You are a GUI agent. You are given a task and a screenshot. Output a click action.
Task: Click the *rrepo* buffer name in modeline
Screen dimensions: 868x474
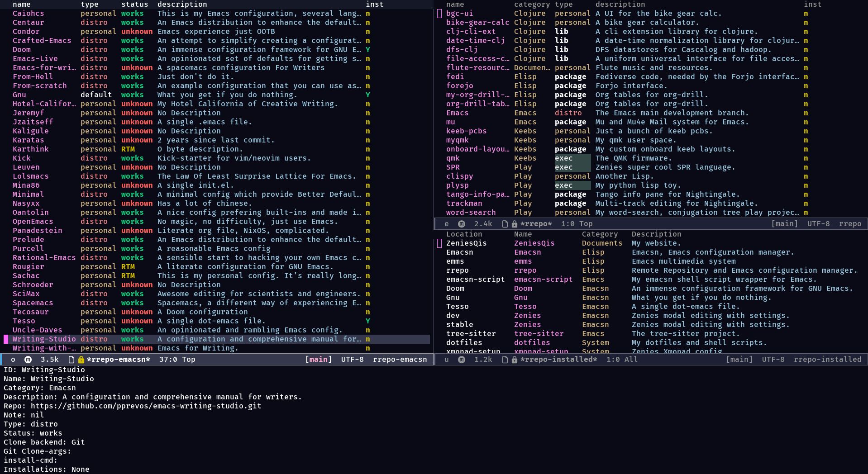pos(536,224)
